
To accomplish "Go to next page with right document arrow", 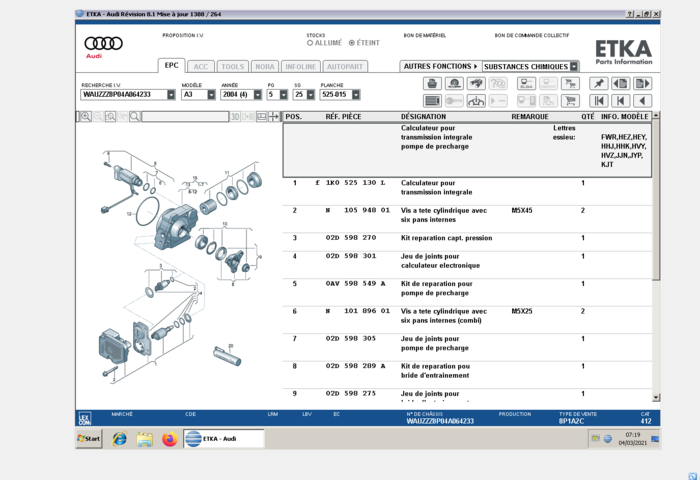I will point(642,83).
